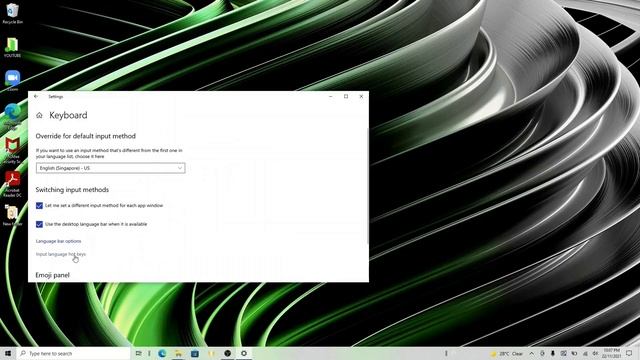Open Task View on the taskbar
The width and height of the screenshot is (640, 360).
(138, 353)
